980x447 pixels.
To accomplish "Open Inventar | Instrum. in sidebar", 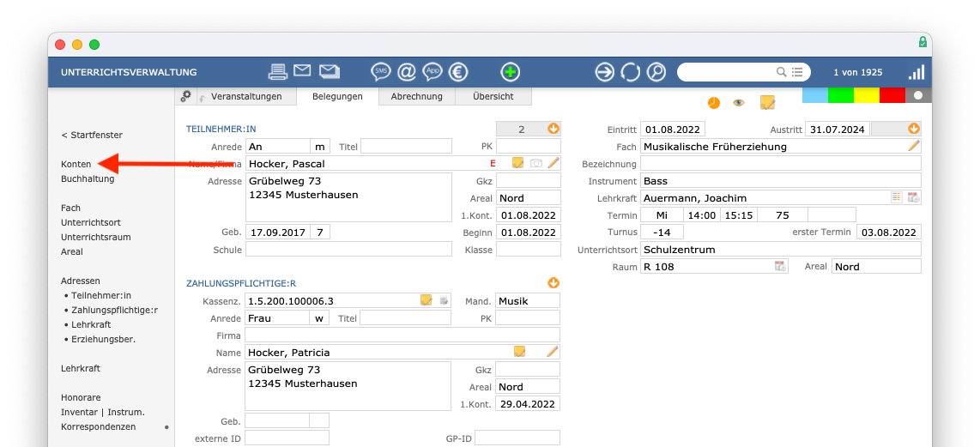I will coord(103,412).
